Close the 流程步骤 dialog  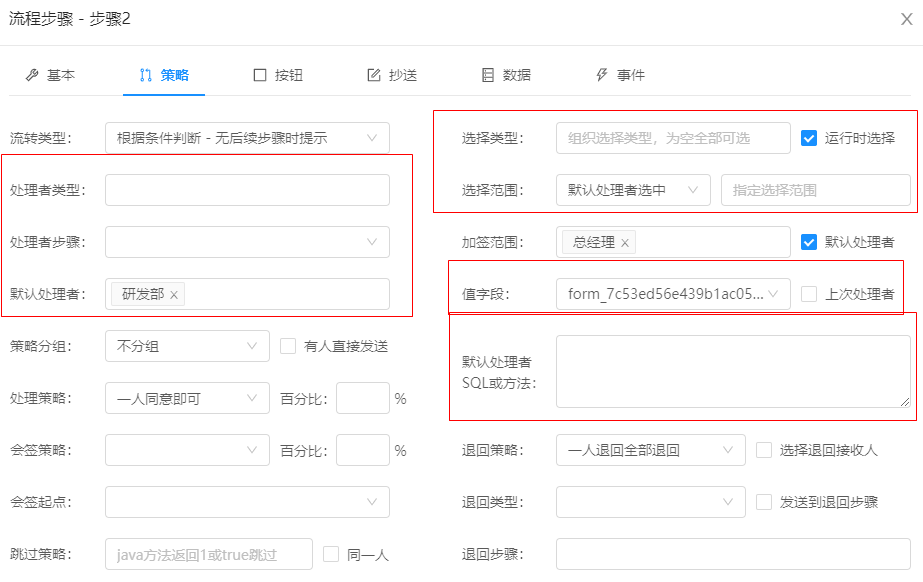click(x=907, y=19)
